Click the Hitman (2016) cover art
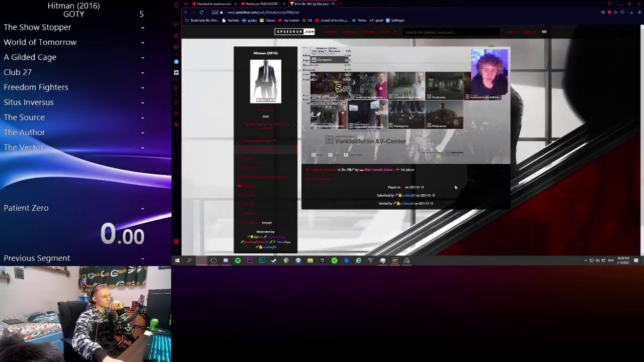This screenshot has width=644, height=362. (266, 81)
